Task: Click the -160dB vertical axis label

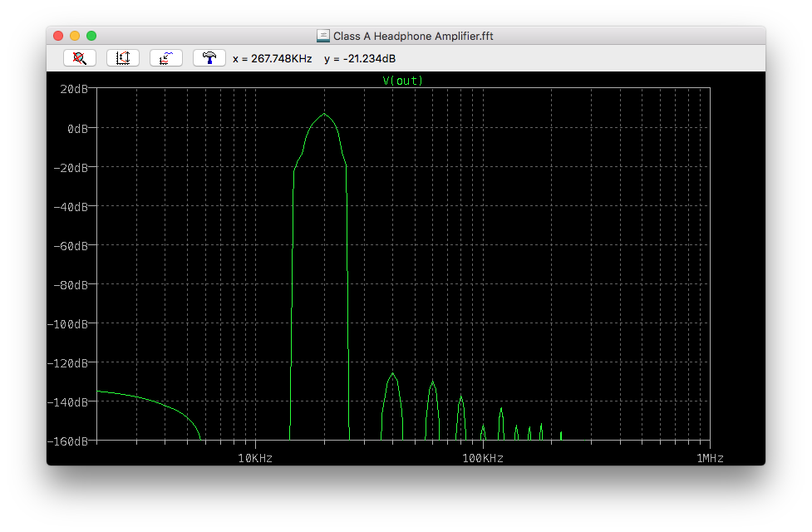Action: pos(68,441)
